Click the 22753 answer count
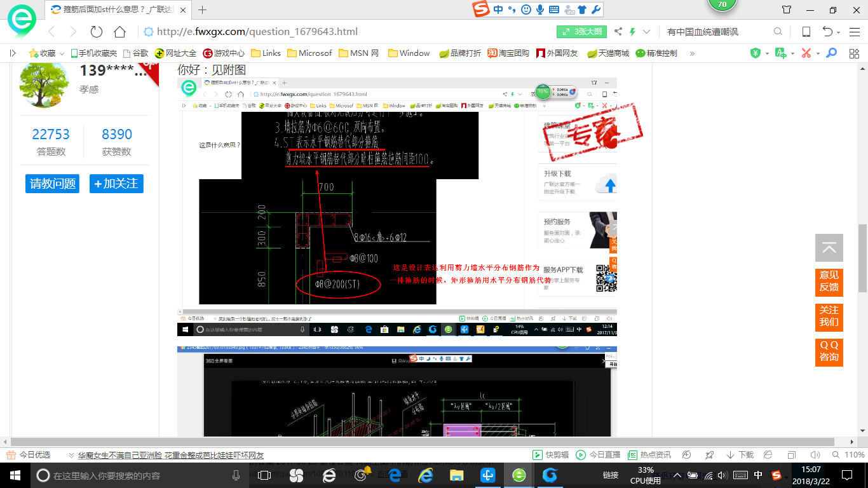 (51, 134)
